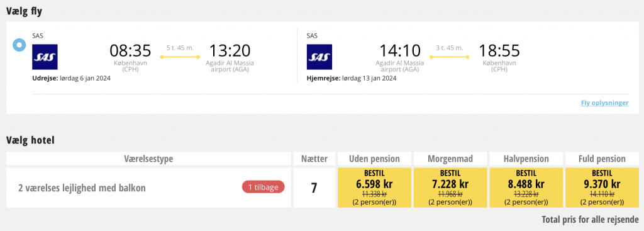Viewport: 644px width, 231px height.
Task: Click the outbound 5 t. 45 m. duration line
Action: [180, 57]
